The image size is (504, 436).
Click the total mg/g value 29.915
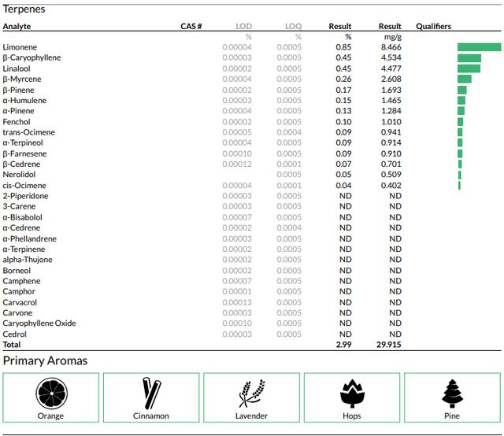coord(388,345)
